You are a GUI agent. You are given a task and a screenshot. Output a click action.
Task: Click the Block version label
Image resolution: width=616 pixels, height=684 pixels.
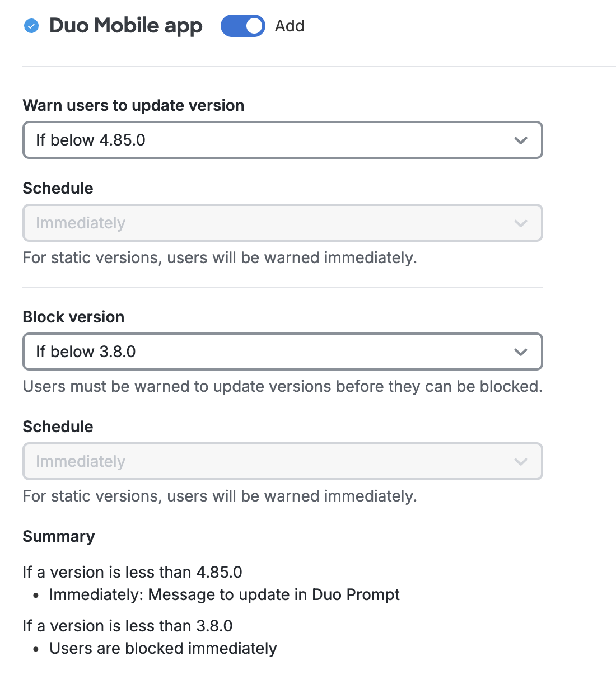[x=73, y=317]
